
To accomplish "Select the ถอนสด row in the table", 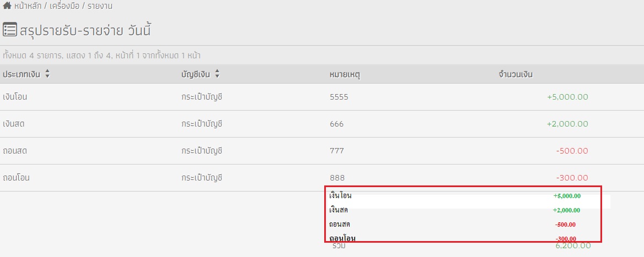I will 322,151.
